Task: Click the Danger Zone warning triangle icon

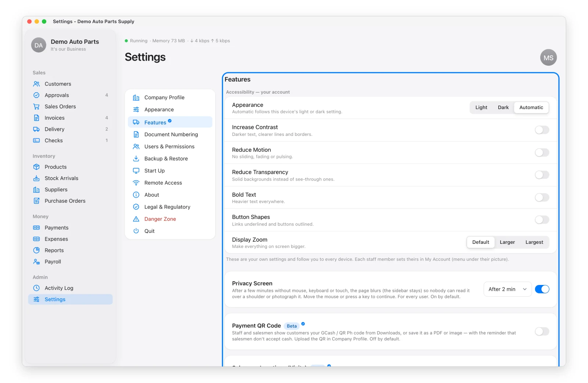Action: [136, 219]
